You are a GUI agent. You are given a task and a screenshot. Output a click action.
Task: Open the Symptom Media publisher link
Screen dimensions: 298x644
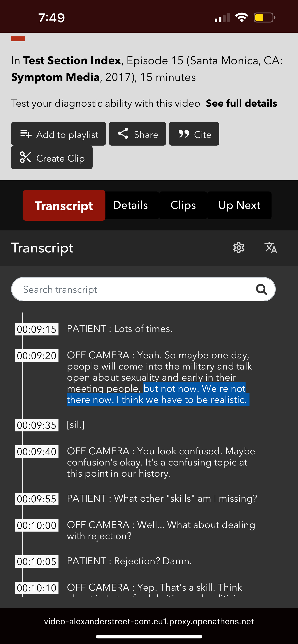(55, 77)
